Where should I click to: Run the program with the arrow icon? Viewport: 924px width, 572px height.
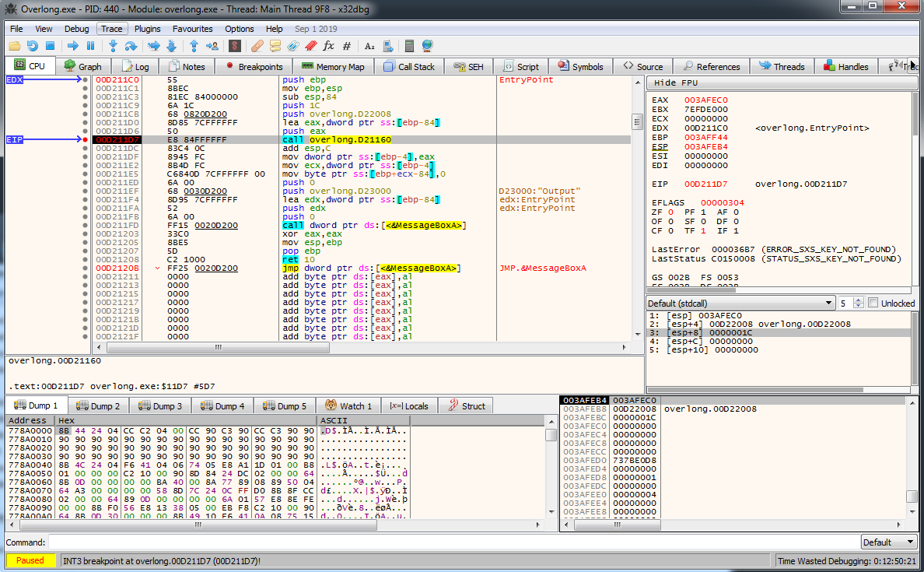[73, 46]
